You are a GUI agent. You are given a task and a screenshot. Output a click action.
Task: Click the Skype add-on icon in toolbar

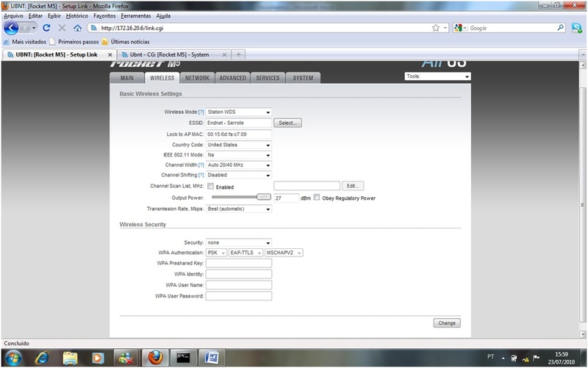576,28
